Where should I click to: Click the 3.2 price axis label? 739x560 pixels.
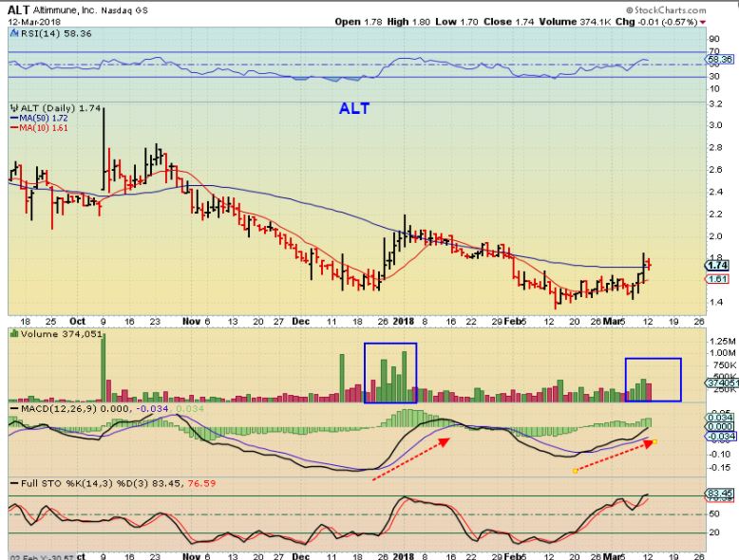coord(715,103)
